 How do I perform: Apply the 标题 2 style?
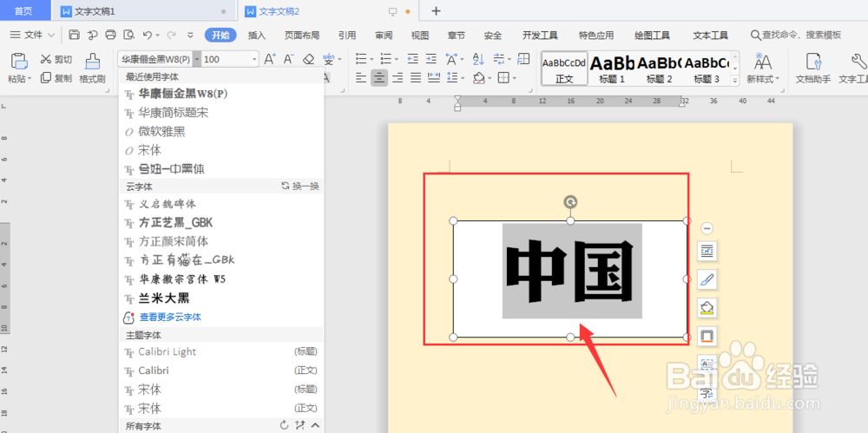pos(659,69)
